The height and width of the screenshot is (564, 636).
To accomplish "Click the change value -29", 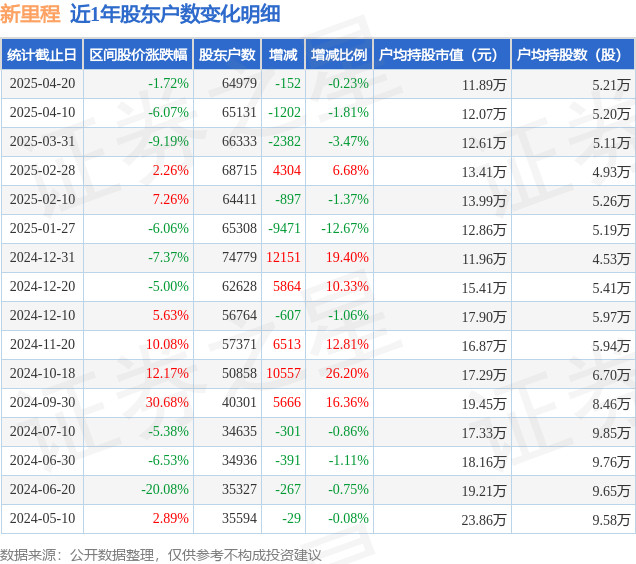I will pyautogui.click(x=292, y=519).
